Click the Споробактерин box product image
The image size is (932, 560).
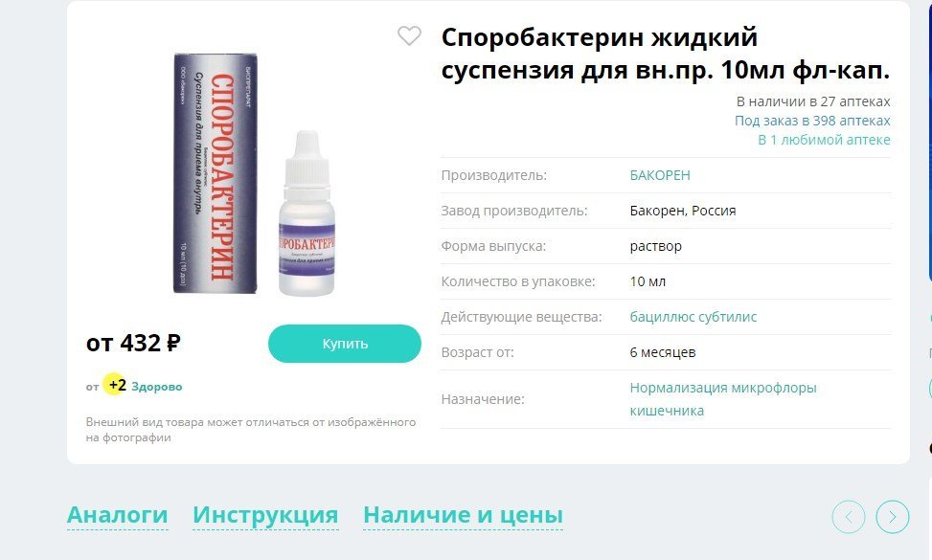click(216, 173)
